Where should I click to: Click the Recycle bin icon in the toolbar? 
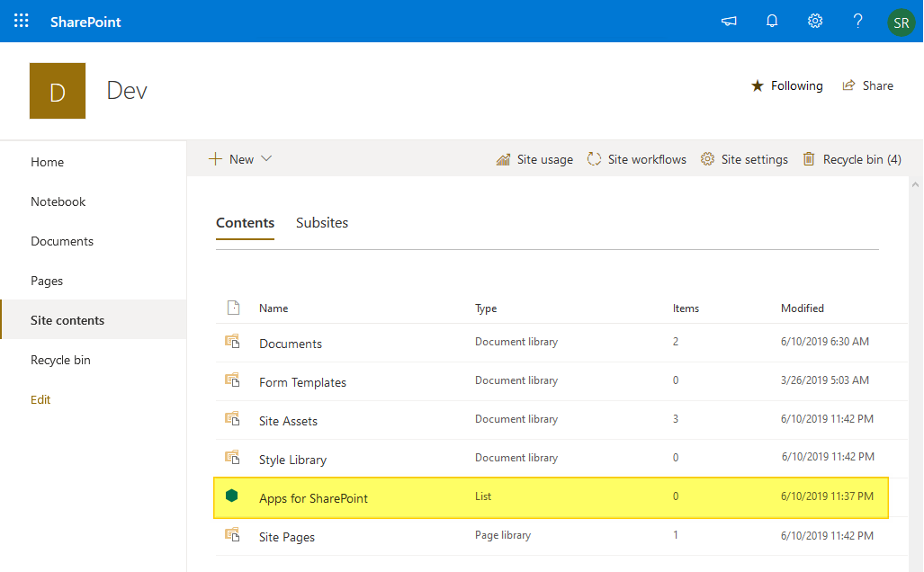coord(807,159)
